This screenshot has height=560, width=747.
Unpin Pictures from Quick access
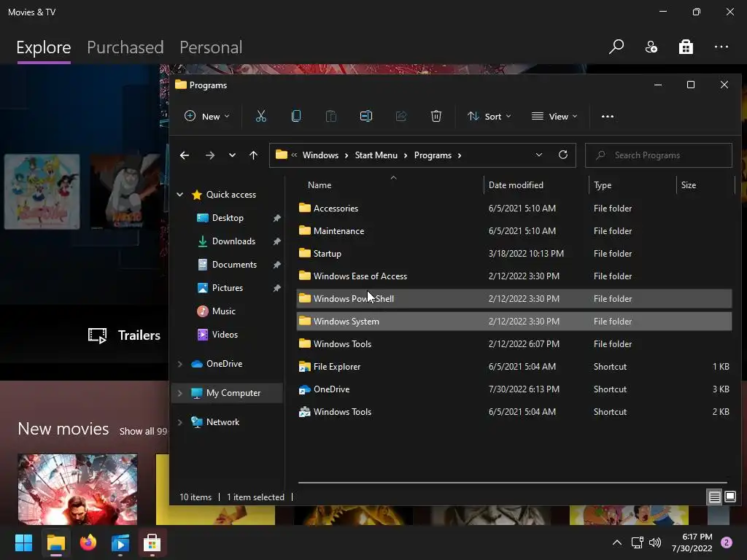click(276, 288)
